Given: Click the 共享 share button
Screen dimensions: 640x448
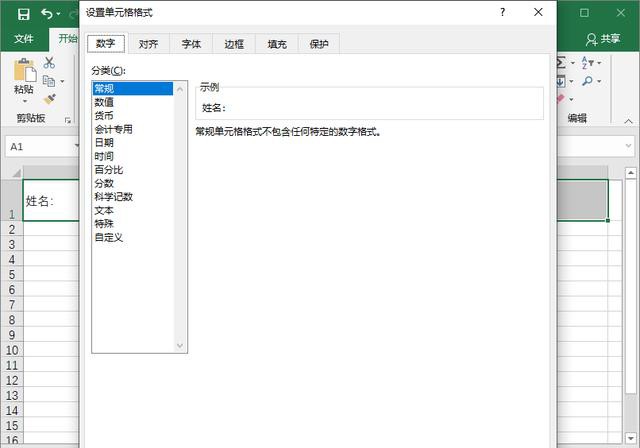Looking at the screenshot, I should (603, 39).
